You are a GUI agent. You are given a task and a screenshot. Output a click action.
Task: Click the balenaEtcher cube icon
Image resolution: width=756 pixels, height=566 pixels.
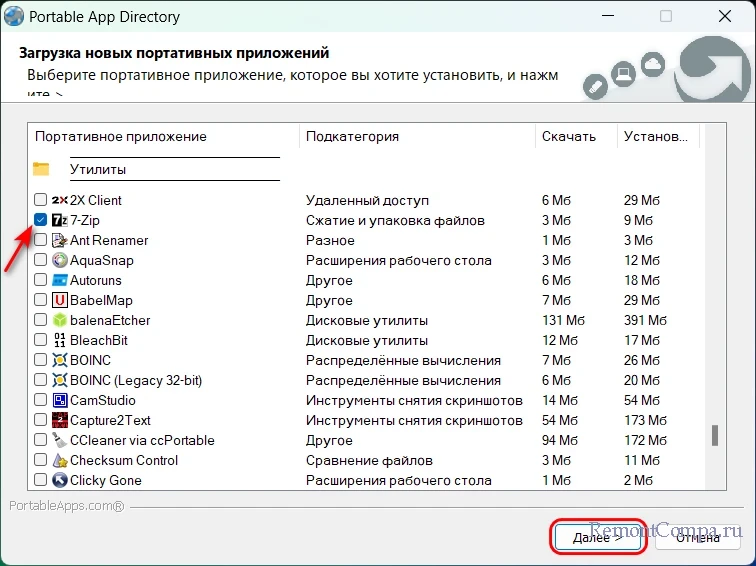pyautogui.click(x=59, y=320)
